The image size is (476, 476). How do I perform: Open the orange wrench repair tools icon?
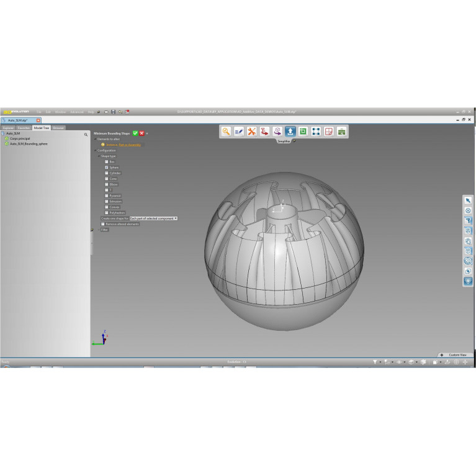pos(252,132)
